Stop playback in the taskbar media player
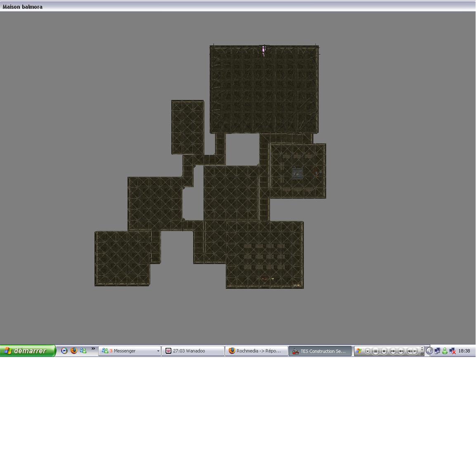The width and height of the screenshot is (476, 464). coord(384,351)
